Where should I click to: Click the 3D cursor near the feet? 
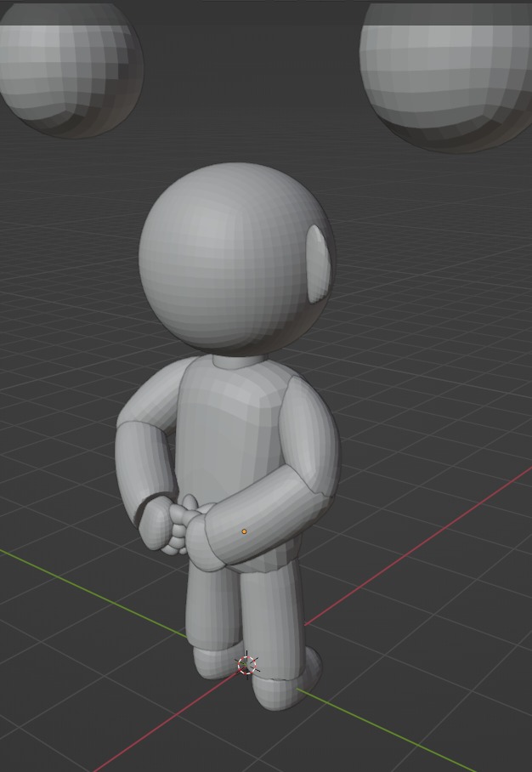247,665
